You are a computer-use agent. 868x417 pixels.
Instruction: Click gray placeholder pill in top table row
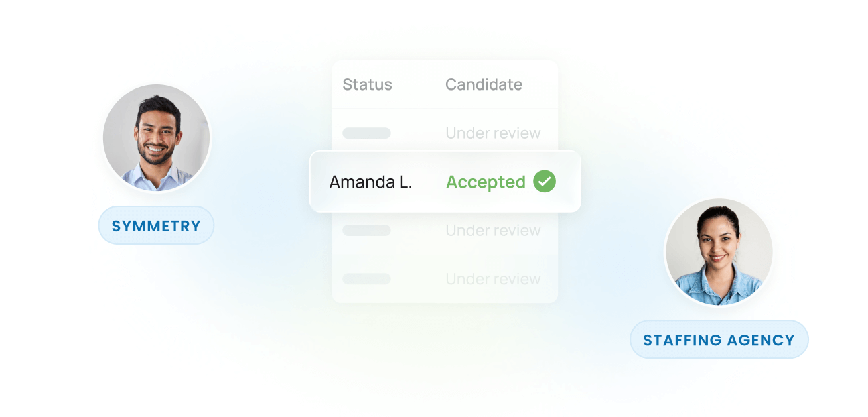[x=366, y=133]
